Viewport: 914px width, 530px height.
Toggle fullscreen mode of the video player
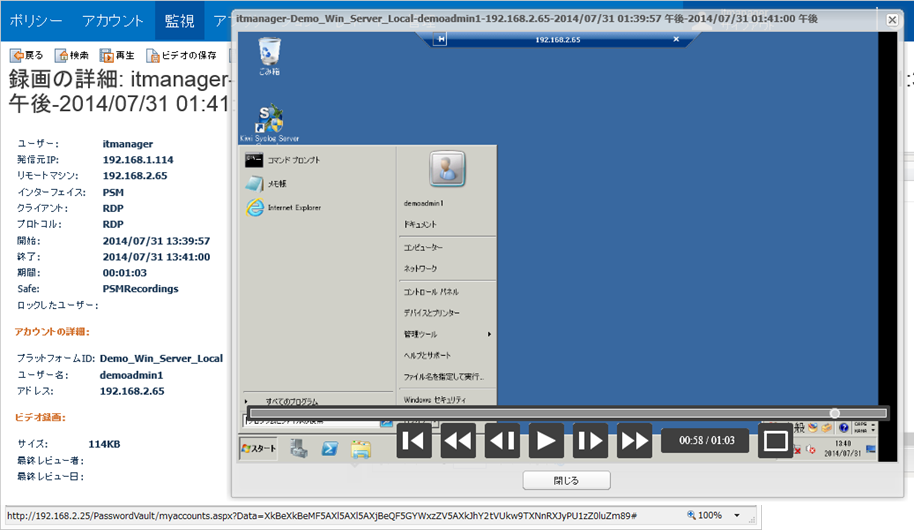pos(775,440)
